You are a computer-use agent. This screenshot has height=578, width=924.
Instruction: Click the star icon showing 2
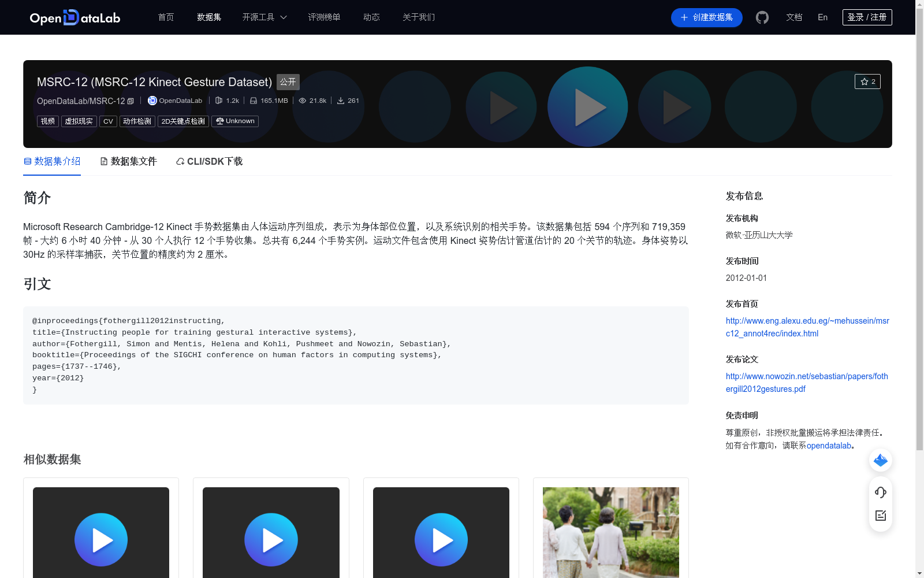867,81
